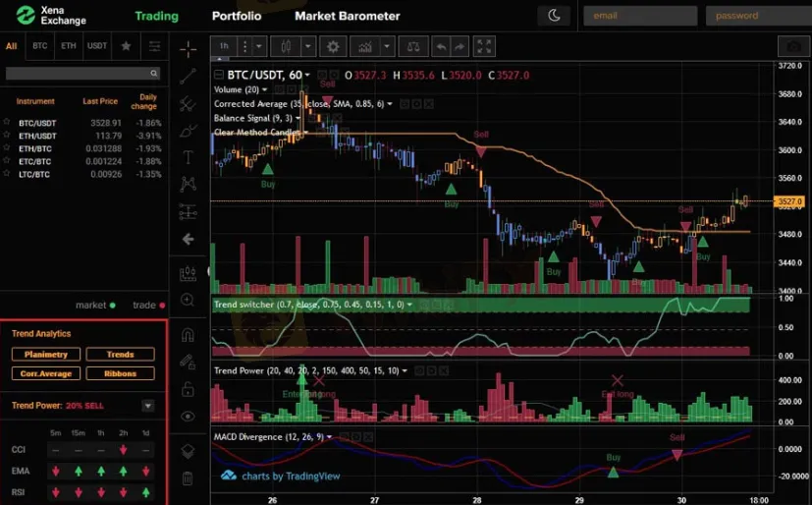Open the indicators chart icon
Image resolution: width=812 pixels, height=505 pixels.
click(365, 46)
